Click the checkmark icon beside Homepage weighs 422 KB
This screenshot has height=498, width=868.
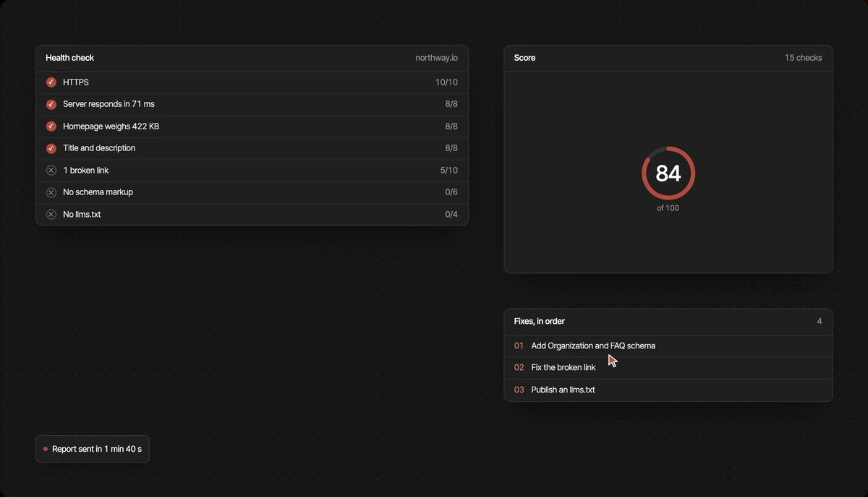click(51, 126)
